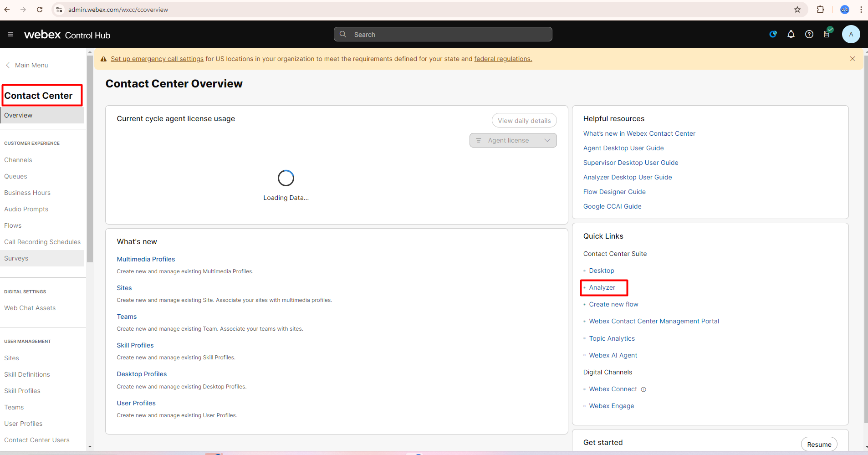Open Web Chat Assets in the sidebar
The width and height of the screenshot is (868, 455).
[30, 308]
